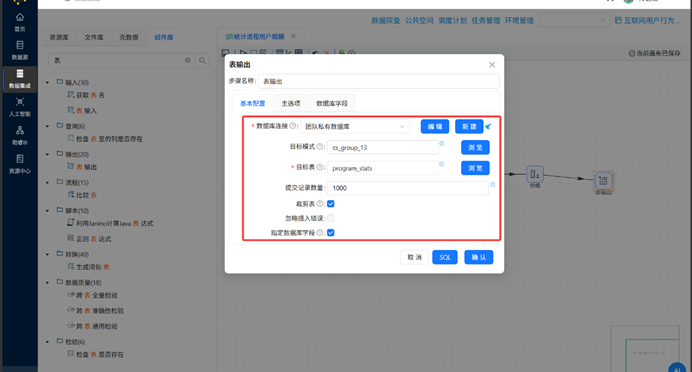Collapse the 查询(6) folder

point(48,126)
